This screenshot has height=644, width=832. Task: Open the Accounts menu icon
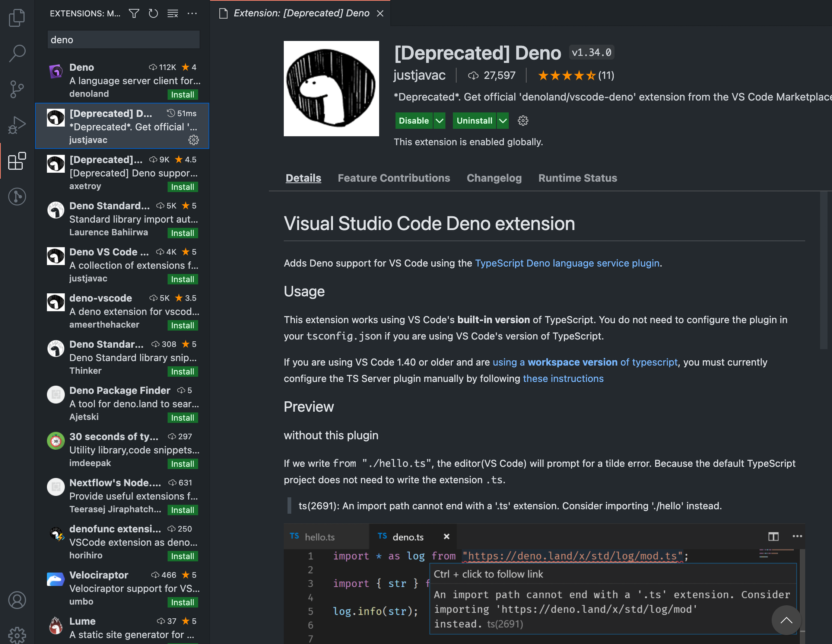(17, 600)
